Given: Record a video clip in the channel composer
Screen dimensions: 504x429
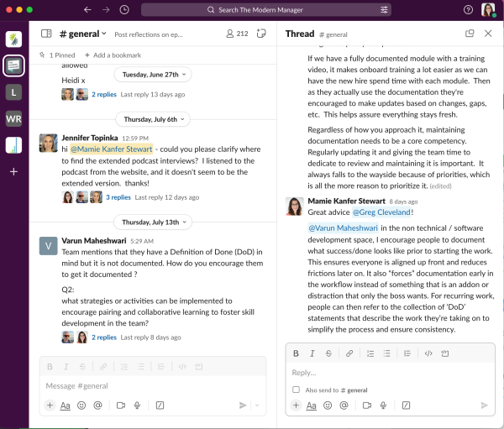Looking at the screenshot, I should 121,405.
